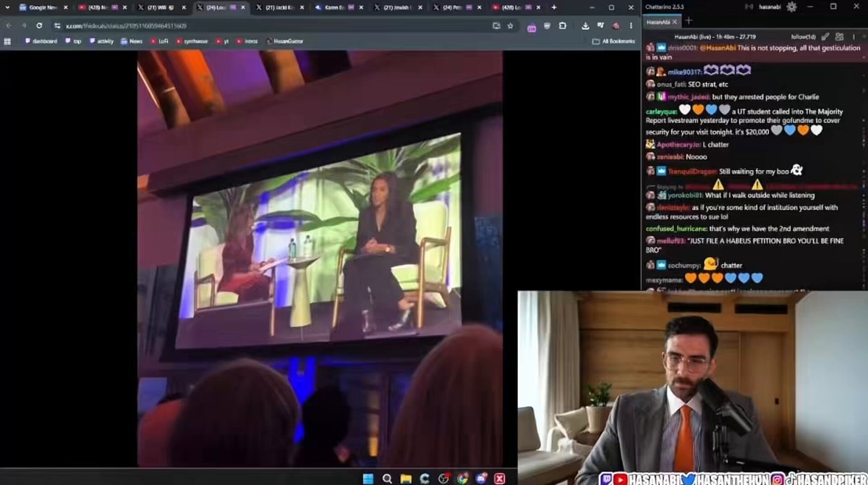Click username sochumpy in chat
Image resolution: width=868 pixels, height=485 pixels.
(x=683, y=266)
